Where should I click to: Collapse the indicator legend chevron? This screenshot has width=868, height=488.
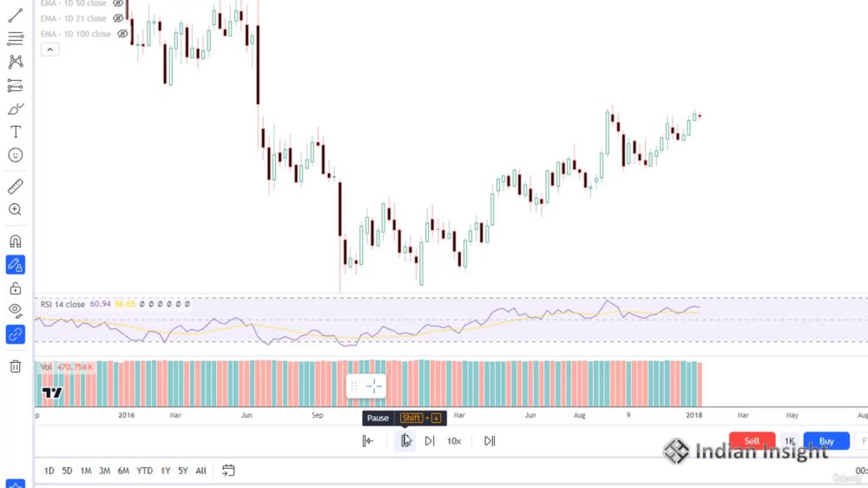click(49, 49)
